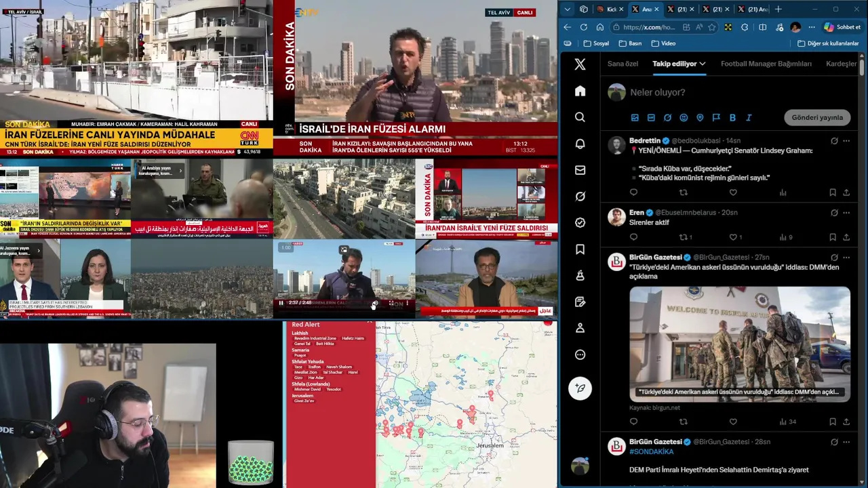Open more options on Eren's post
868x488 pixels.
[846, 213]
